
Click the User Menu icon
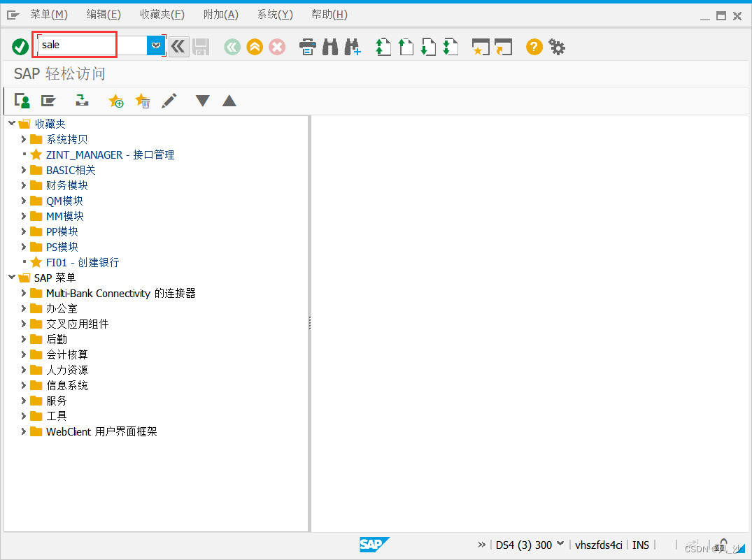pyautogui.click(x=22, y=101)
